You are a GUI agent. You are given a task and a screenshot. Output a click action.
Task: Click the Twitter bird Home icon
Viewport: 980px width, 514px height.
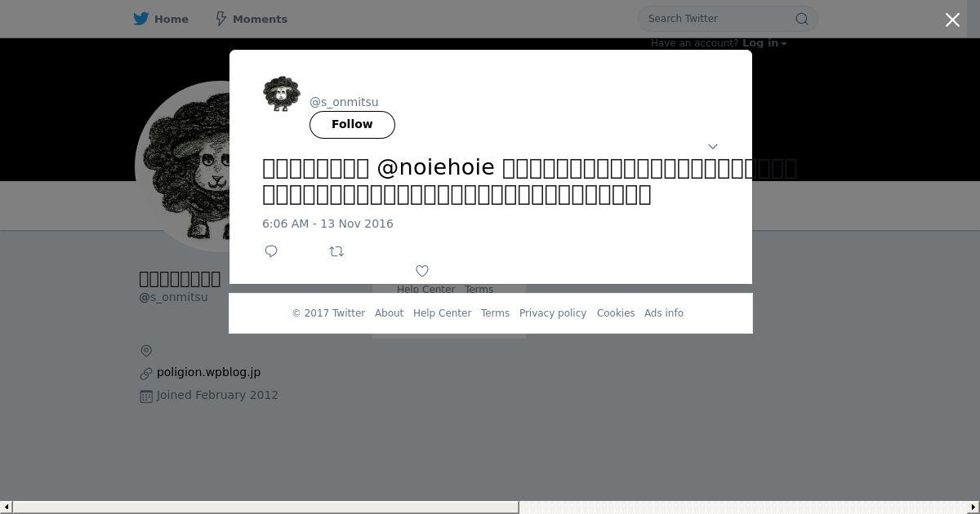pos(141,19)
